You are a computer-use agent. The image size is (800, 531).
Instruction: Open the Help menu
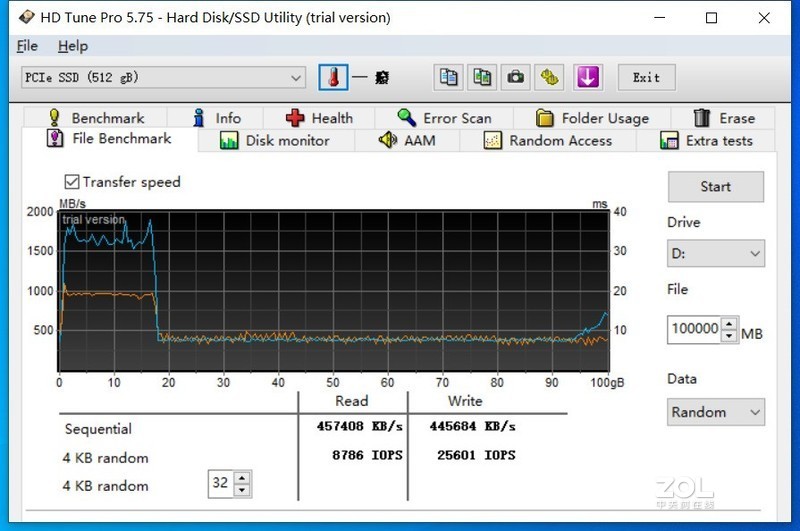72,46
